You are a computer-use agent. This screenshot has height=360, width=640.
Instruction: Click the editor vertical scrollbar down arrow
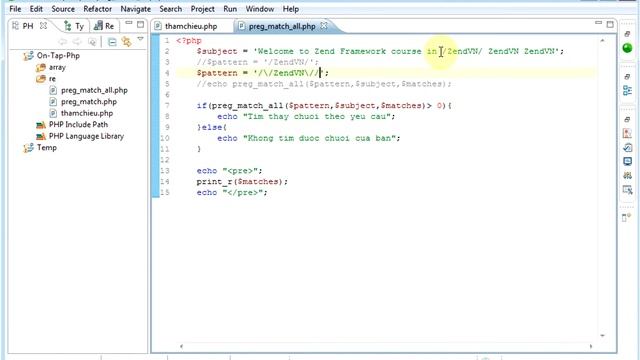tap(602, 336)
